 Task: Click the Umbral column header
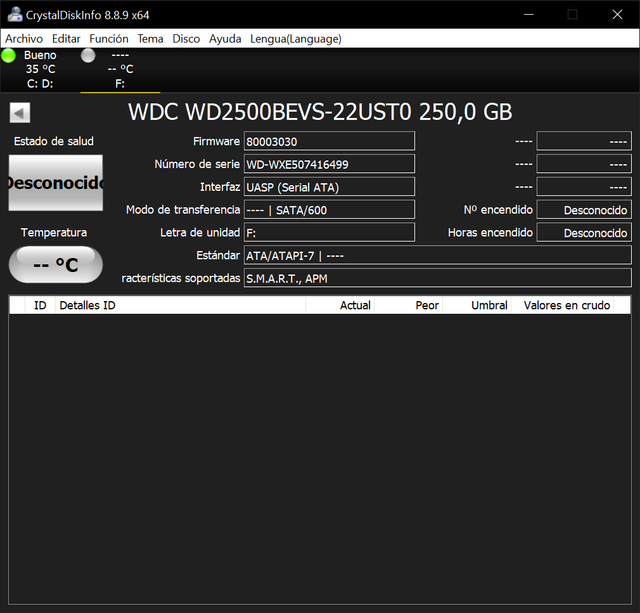click(477, 305)
